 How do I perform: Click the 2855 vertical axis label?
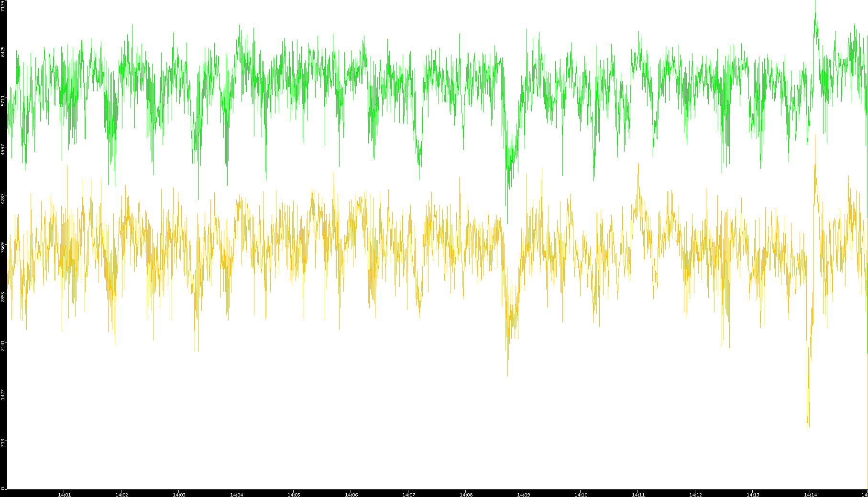pyautogui.click(x=3, y=297)
